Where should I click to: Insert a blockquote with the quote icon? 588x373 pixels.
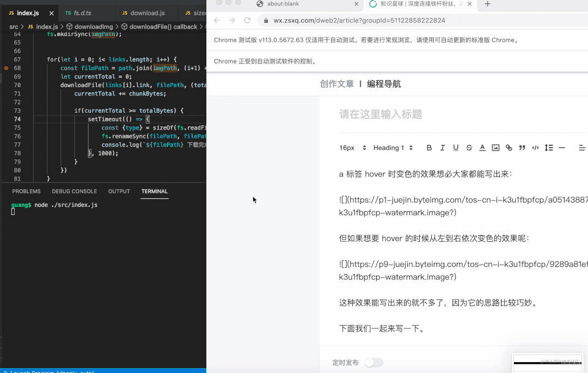pyautogui.click(x=522, y=148)
